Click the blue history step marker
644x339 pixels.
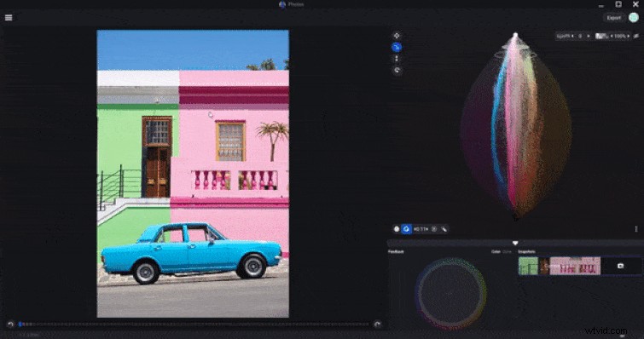point(20,325)
